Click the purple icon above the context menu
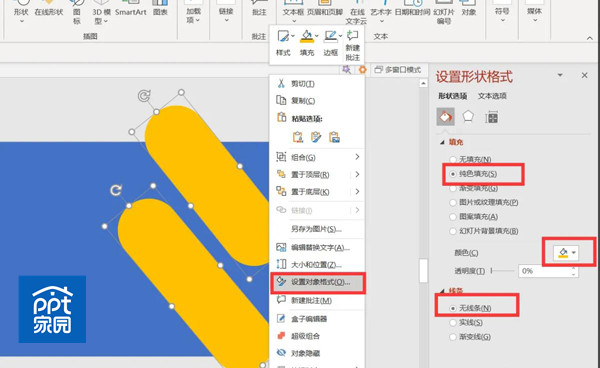 [346, 69]
